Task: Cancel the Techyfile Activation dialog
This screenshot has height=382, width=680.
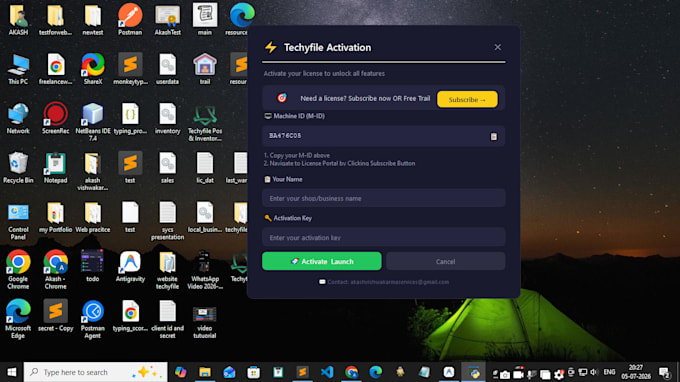Action: point(445,261)
